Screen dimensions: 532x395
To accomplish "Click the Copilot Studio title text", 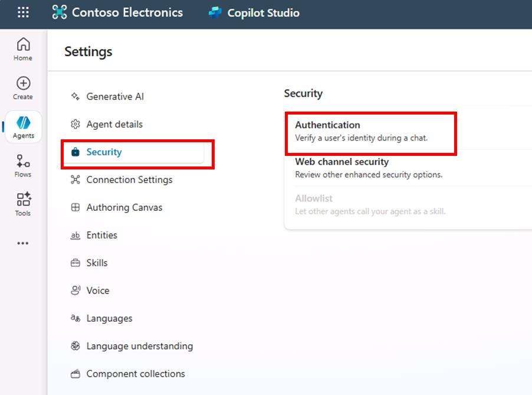I will (x=264, y=13).
